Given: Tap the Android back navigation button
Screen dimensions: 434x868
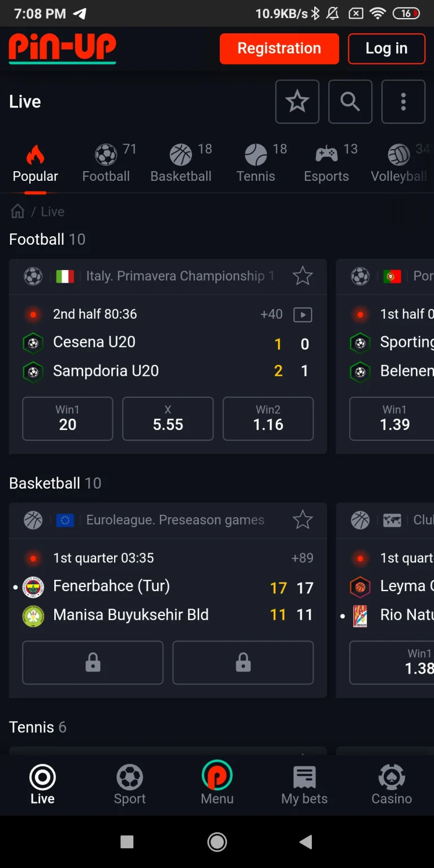Looking at the screenshot, I should [x=306, y=842].
